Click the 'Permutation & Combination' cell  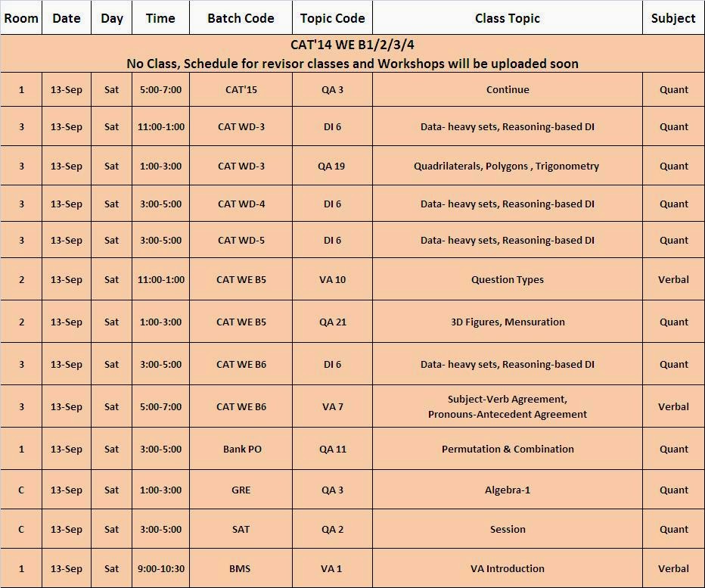click(507, 449)
